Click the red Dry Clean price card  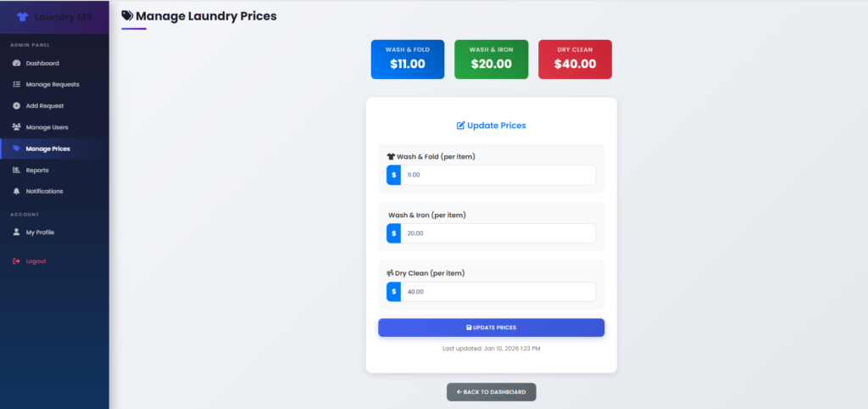575,59
